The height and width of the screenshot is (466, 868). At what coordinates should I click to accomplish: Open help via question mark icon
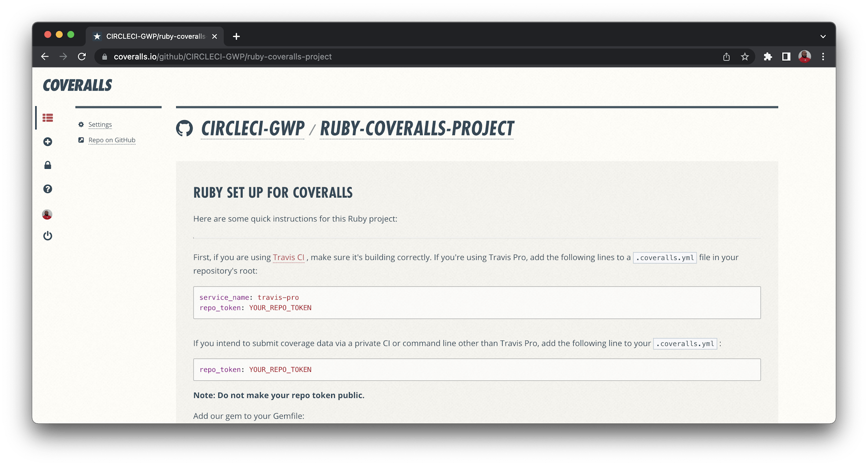click(48, 189)
